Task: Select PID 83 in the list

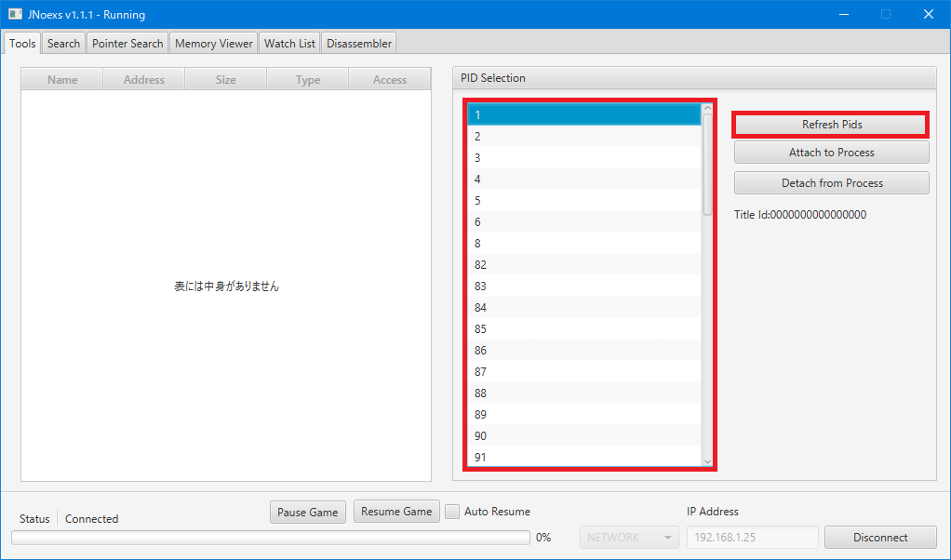Action: coord(584,287)
